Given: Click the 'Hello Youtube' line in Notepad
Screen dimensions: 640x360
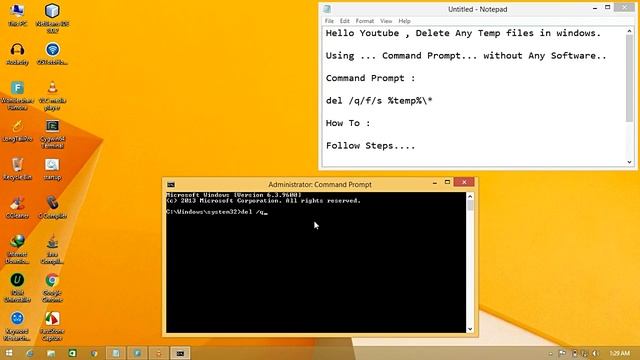Looking at the screenshot, I should [463, 33].
